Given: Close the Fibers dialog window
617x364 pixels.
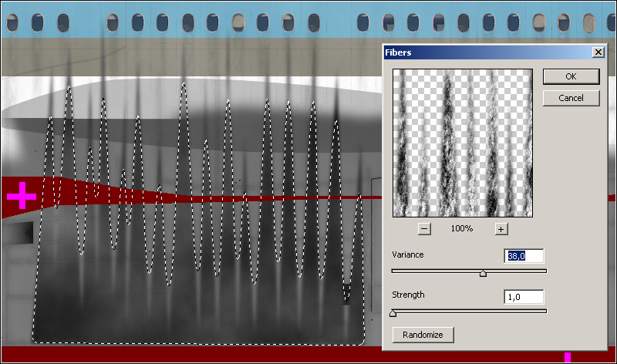Looking at the screenshot, I should coord(598,52).
